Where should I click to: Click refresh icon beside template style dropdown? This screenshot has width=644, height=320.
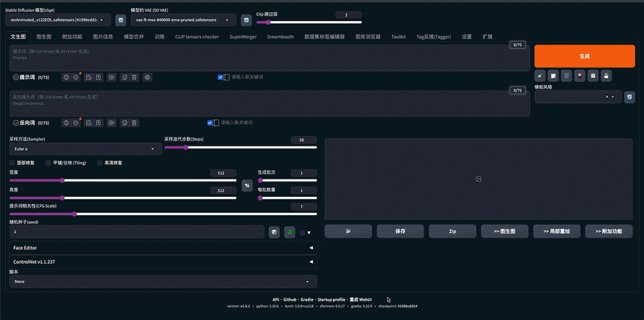[629, 97]
